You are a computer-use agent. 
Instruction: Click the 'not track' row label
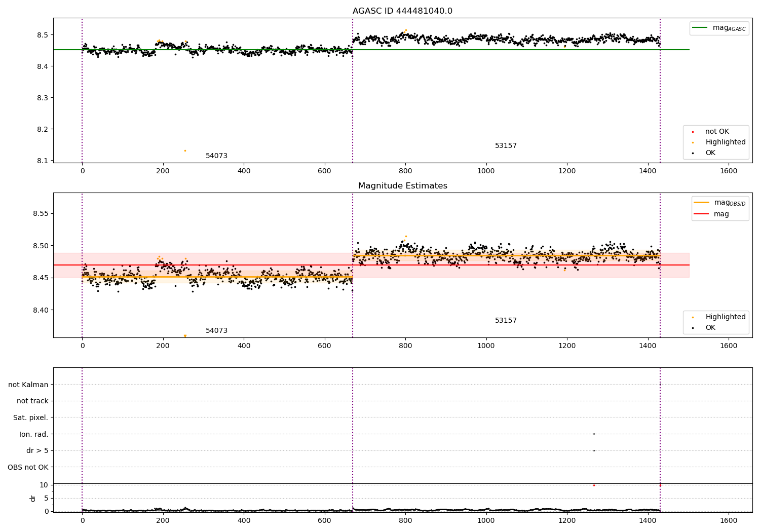32,401
